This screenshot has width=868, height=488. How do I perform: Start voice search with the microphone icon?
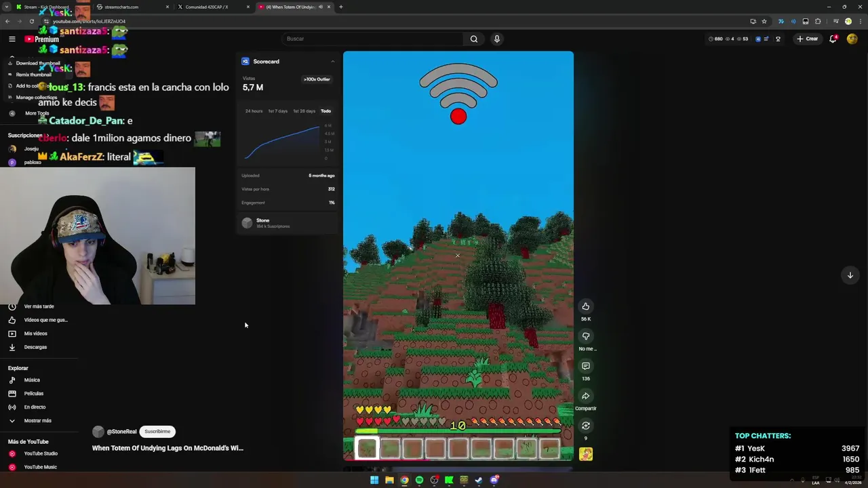point(496,39)
